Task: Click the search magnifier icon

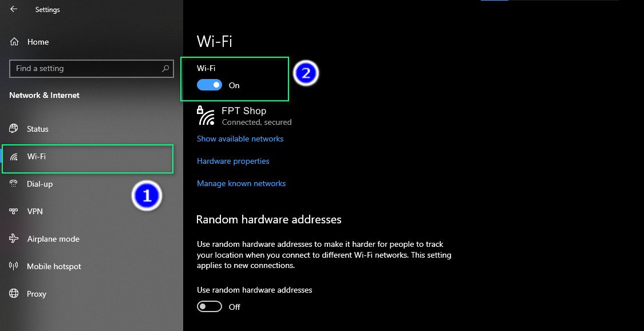Action: tap(166, 68)
